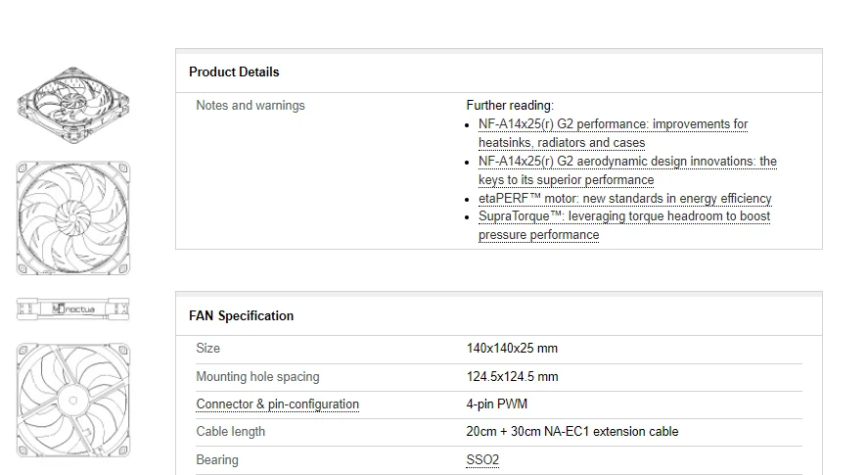This screenshot has width=868, height=475.
Task: Click the Connector & pin-configuration term
Action: (x=277, y=404)
